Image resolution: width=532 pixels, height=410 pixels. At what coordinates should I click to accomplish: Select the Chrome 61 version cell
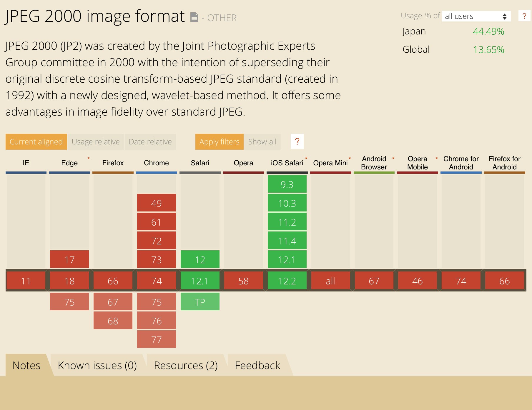pyautogui.click(x=157, y=221)
